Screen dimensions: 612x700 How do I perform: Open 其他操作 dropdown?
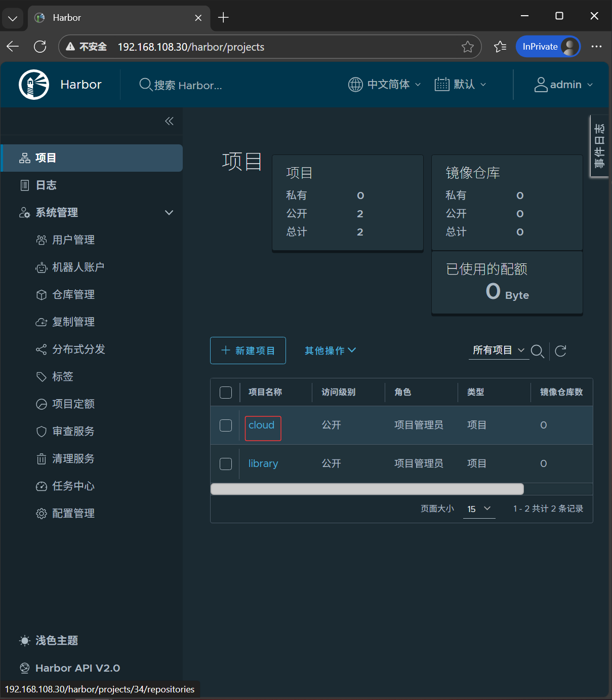coord(331,351)
